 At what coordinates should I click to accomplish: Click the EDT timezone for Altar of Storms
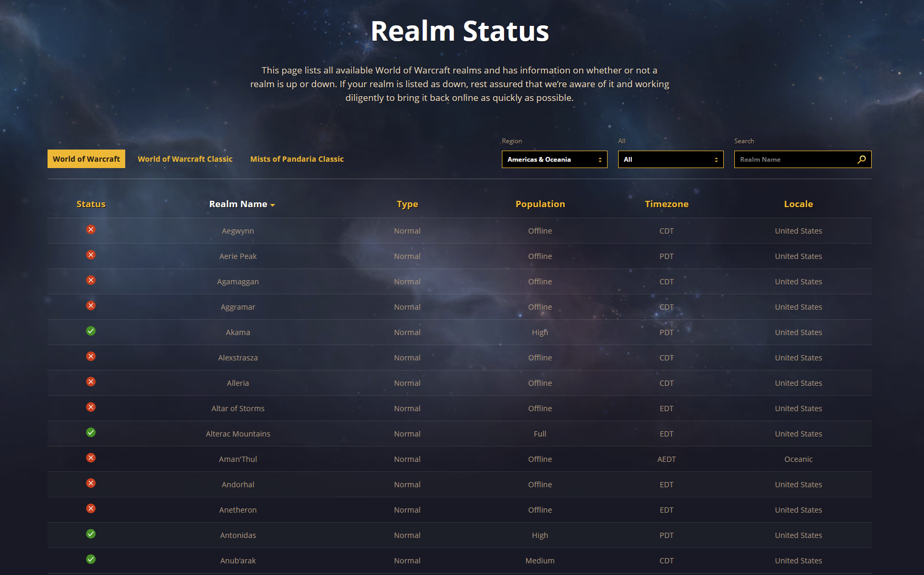point(667,409)
